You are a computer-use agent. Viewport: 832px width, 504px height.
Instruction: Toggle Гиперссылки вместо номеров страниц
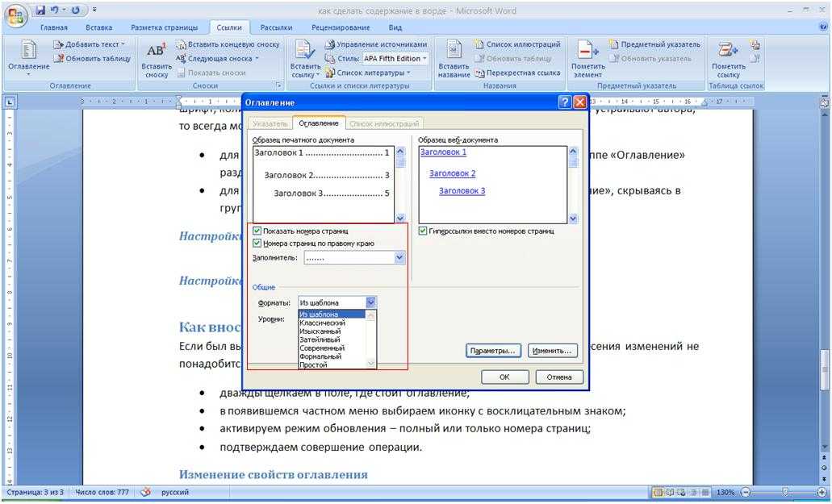423,231
